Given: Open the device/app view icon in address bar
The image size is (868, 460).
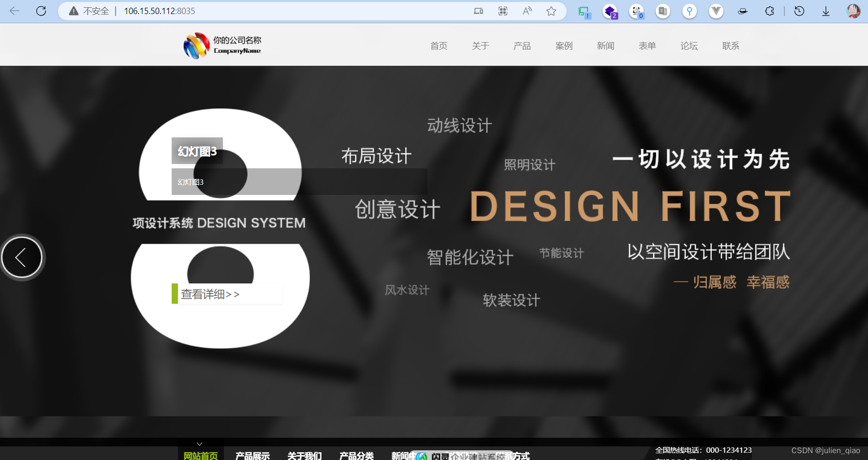Looking at the screenshot, I should (x=478, y=11).
